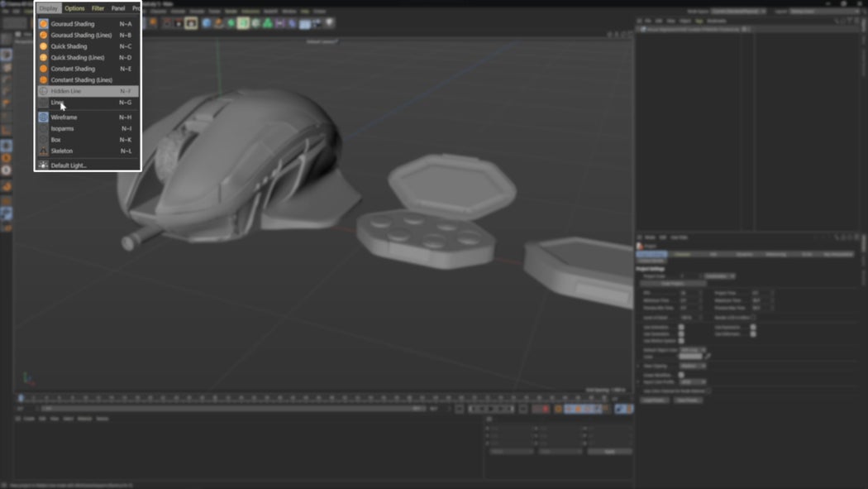
Task: Switch viewport to Quick Shading
Action: [88, 46]
